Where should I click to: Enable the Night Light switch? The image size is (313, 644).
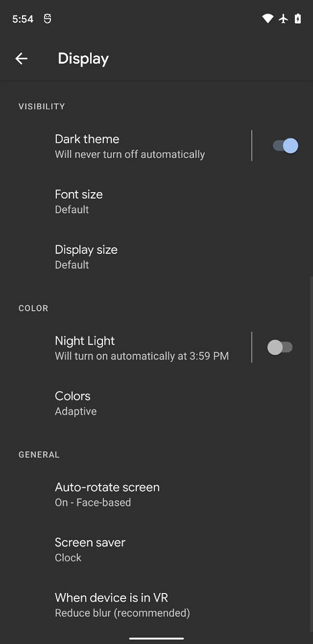coord(280,347)
